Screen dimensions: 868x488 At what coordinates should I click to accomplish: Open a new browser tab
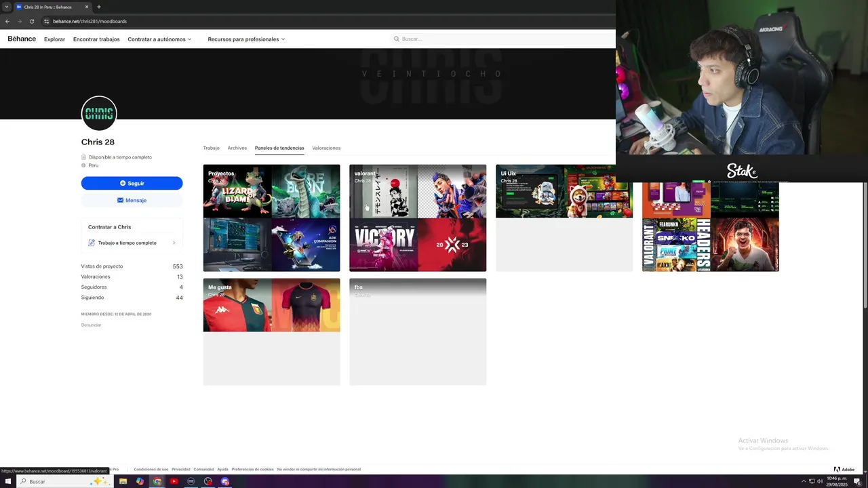pos(99,7)
